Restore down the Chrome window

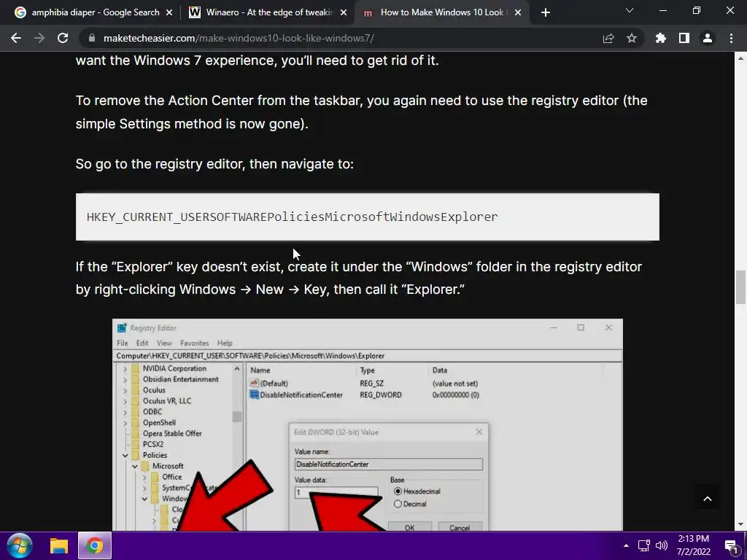(697, 10)
